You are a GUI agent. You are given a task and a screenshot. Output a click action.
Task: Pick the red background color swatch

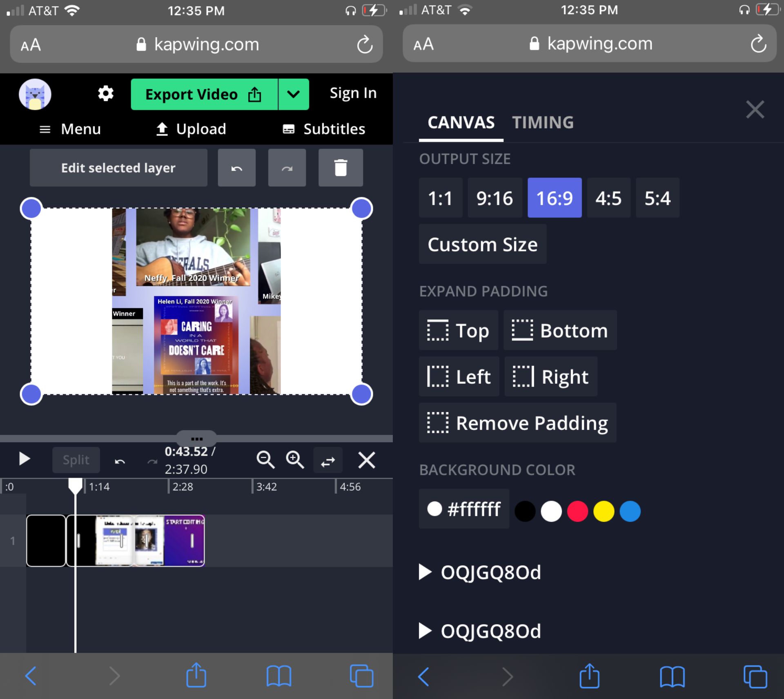(x=577, y=511)
